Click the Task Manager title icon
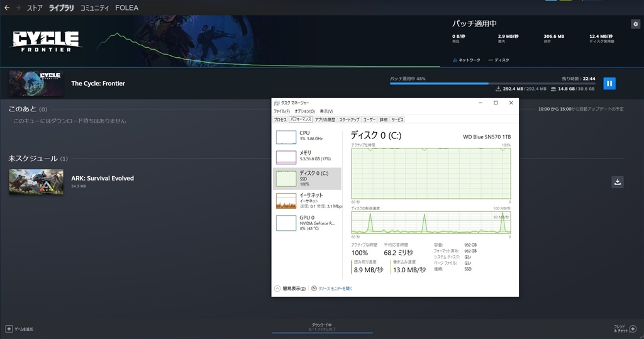This screenshot has width=644, height=339. coord(277,103)
